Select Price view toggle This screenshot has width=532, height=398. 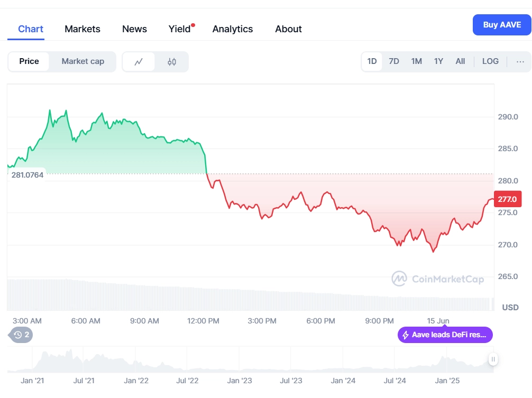[29, 61]
